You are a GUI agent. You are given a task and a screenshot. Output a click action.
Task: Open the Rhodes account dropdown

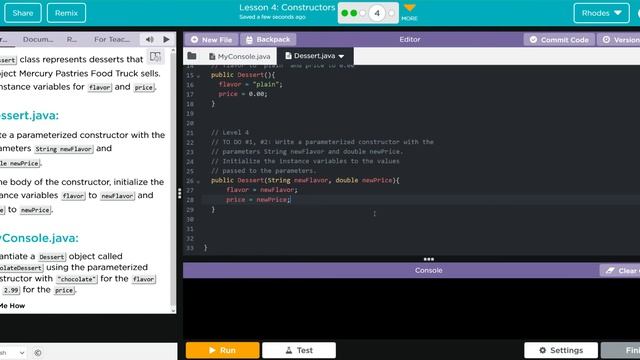[x=601, y=13]
